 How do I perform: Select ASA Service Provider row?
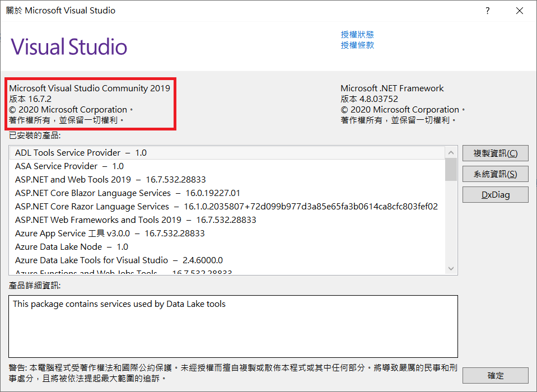click(x=227, y=166)
